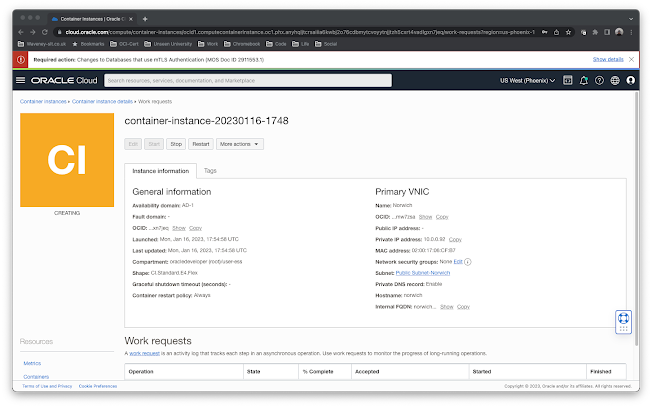Open the Chrome profile avatar
Screen dimensions: 652x407
619,32
